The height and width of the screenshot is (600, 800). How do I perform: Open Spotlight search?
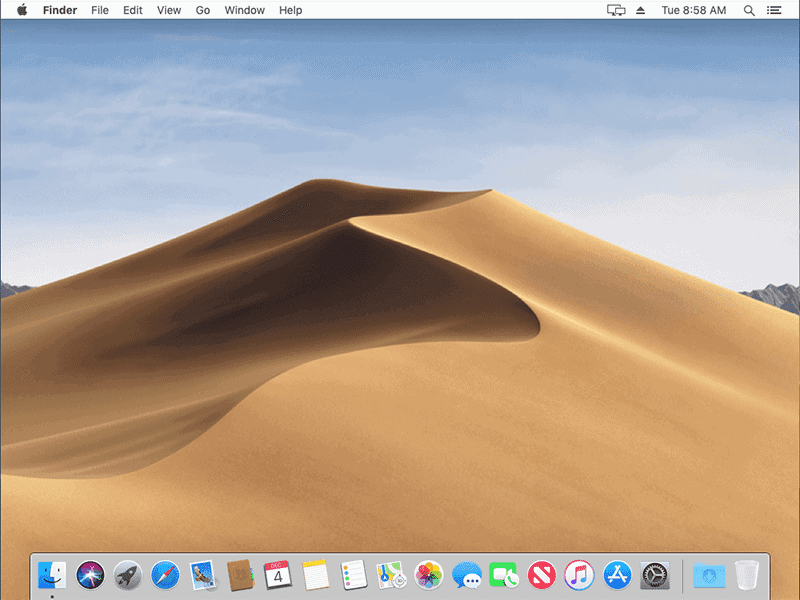(749, 10)
